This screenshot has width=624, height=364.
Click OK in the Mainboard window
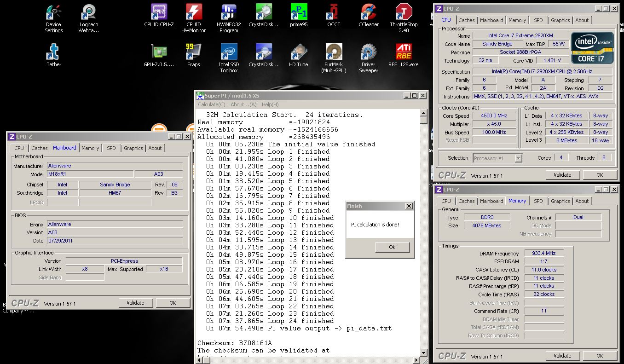pos(173,303)
